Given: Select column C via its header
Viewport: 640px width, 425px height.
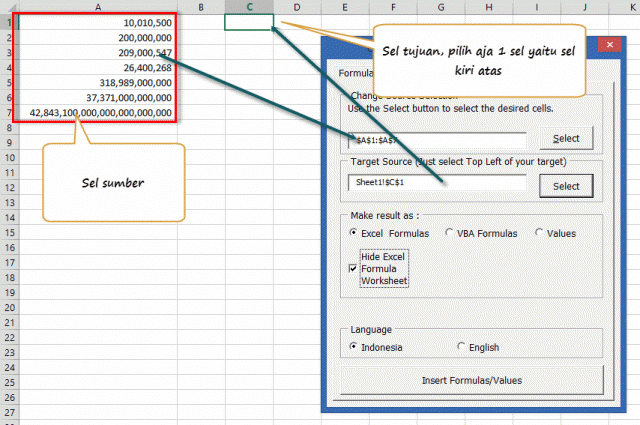Looking at the screenshot, I should click(249, 6).
